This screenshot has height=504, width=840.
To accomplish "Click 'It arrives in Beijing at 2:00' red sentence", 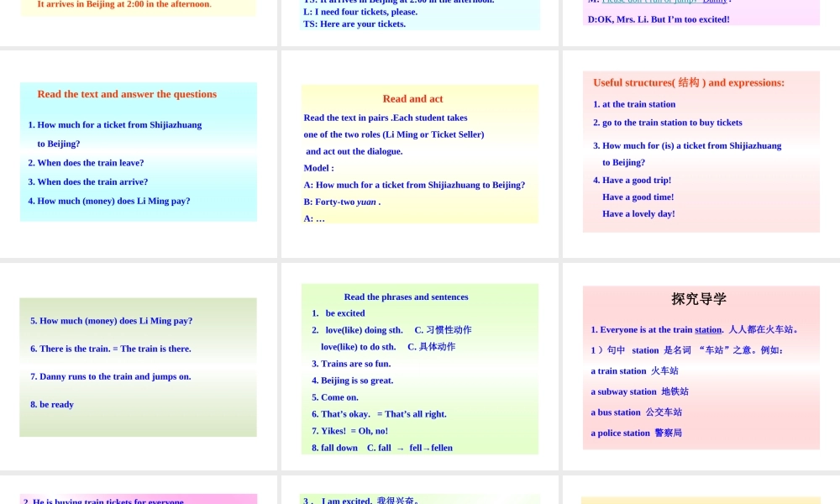I will pyautogui.click(x=124, y=4).
